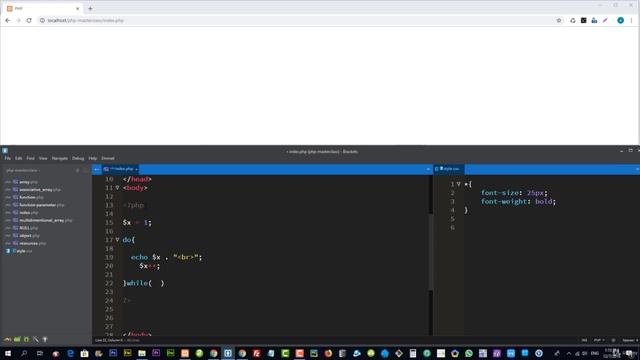This screenshot has height=360, width=640.
Task: Click font-weight: bold line in style.css
Action: 518,202
